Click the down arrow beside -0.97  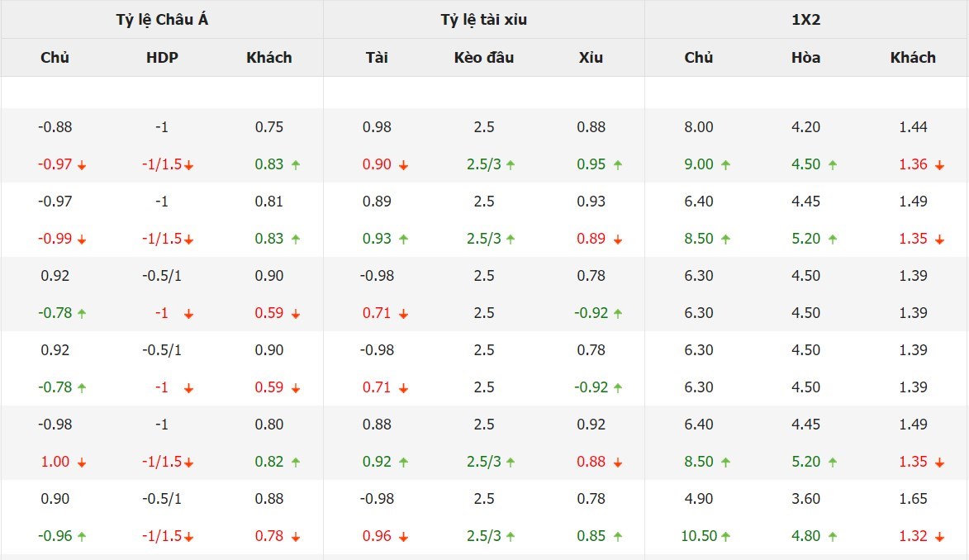click(x=82, y=165)
